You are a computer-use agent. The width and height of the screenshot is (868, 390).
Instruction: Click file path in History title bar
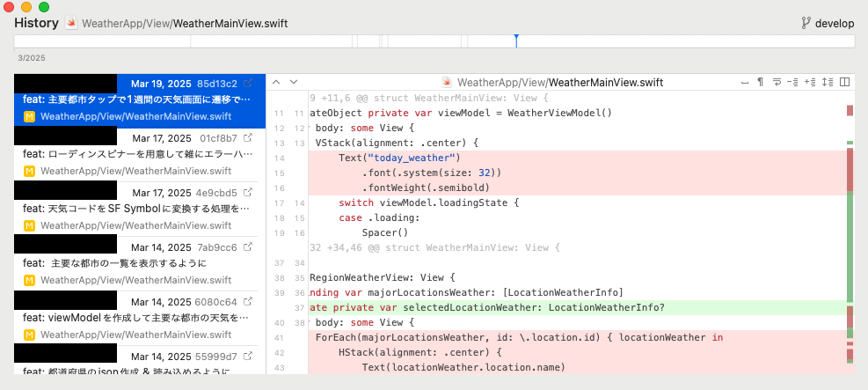pos(185,24)
